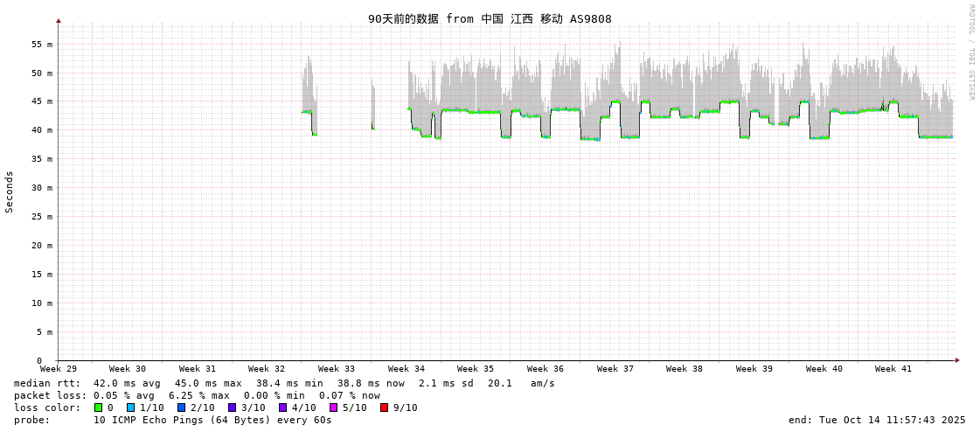Click the end timestamp Tue Oct 14
Image resolution: width=980 pixels, height=432 pixels.
[x=877, y=420]
